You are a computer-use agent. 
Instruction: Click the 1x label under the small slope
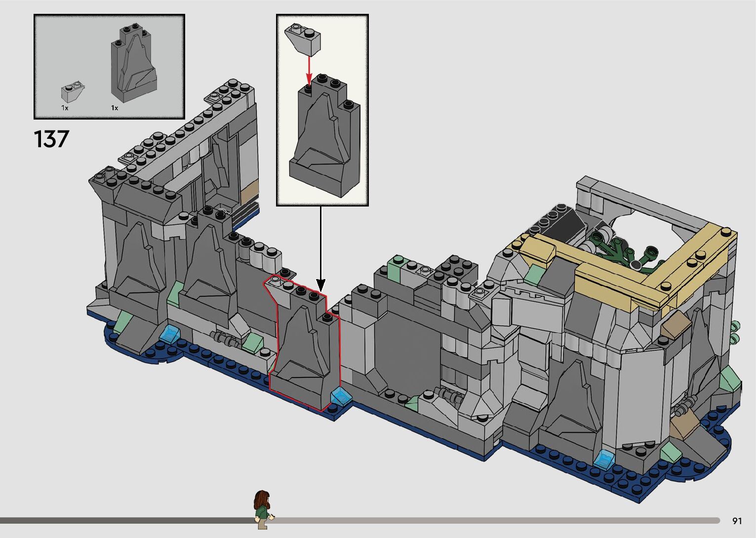tap(65, 108)
